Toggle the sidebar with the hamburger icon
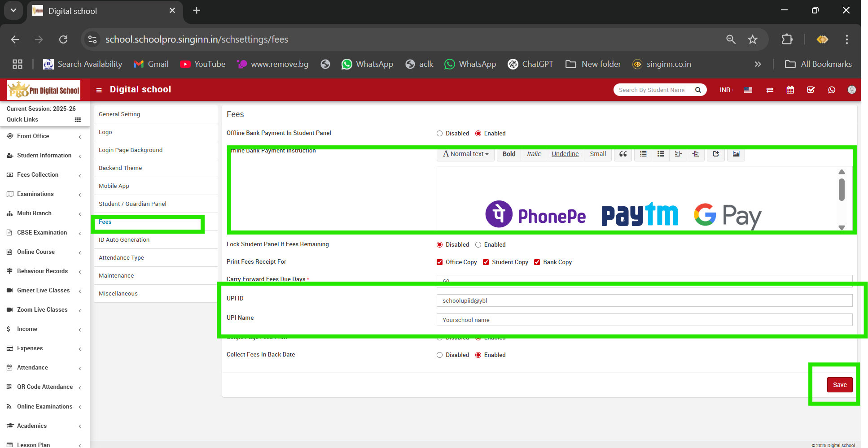The image size is (868, 448). 99,90
